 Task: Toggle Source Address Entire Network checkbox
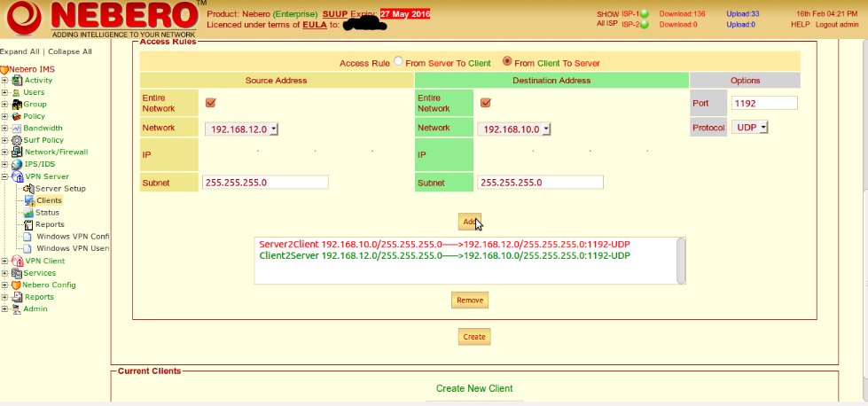[x=210, y=103]
